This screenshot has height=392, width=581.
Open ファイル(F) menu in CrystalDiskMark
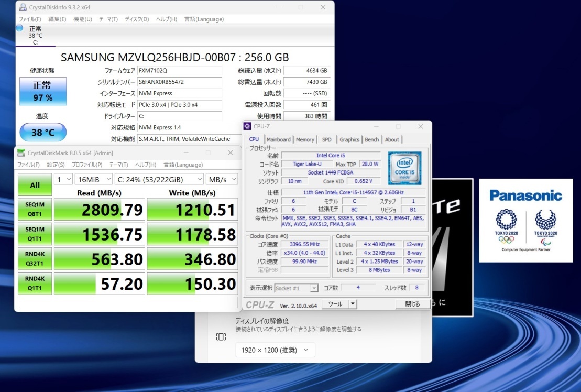coord(28,165)
